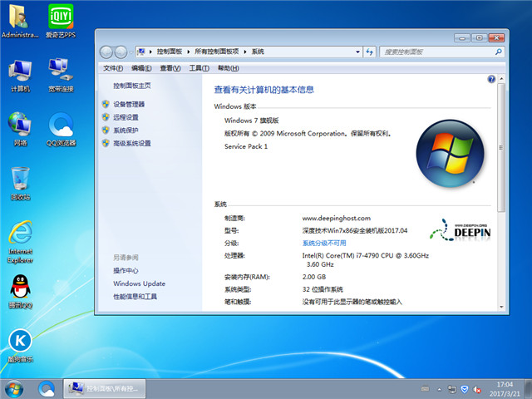Viewport: 532px width, 399px height.
Task: Click the network tray icon
Action: coord(451,389)
